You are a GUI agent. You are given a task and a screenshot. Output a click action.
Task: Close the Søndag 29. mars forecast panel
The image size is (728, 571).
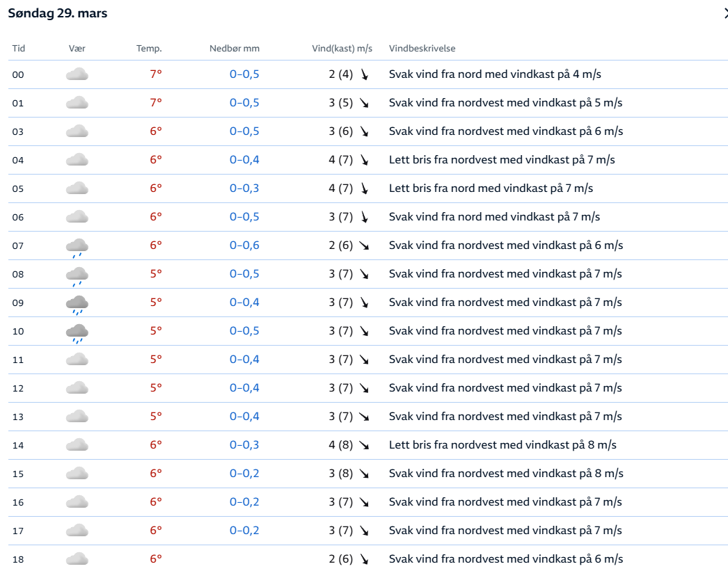coord(725,13)
